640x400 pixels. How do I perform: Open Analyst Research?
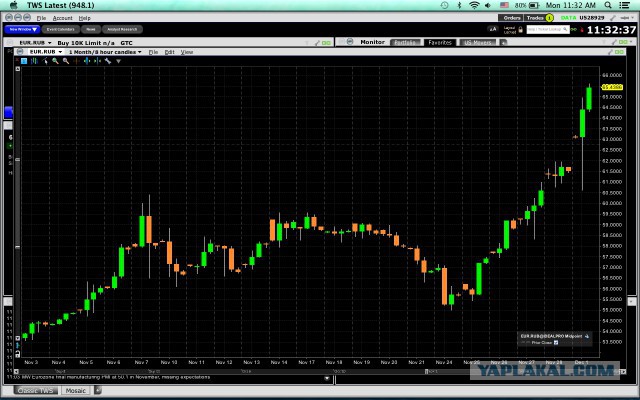(122, 29)
